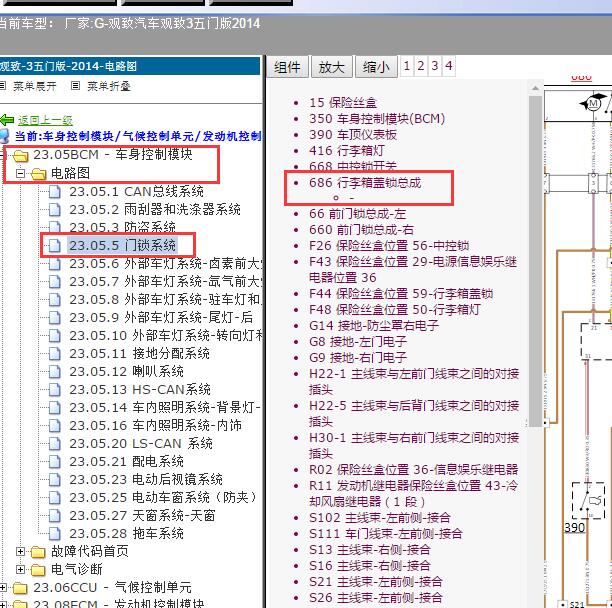
Task: Click the green back arrow icon
Action: (7, 120)
